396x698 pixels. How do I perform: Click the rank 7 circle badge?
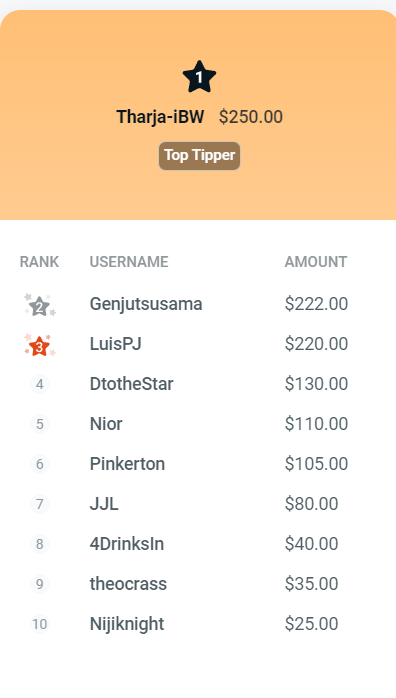pyautogui.click(x=40, y=504)
